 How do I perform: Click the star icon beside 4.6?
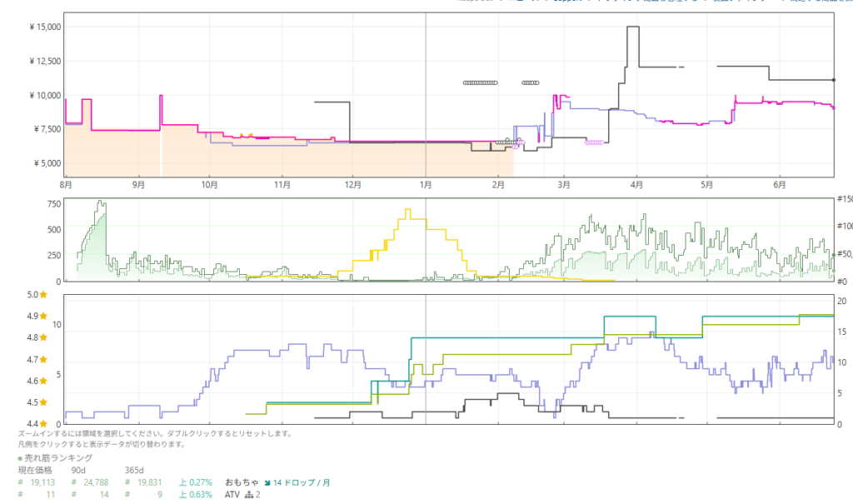click(x=43, y=381)
